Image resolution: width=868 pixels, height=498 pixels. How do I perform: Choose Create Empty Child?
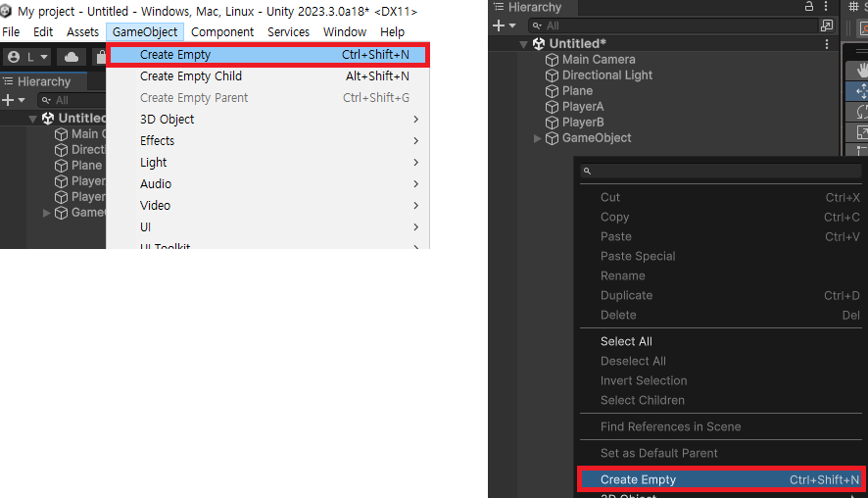[x=267, y=75]
